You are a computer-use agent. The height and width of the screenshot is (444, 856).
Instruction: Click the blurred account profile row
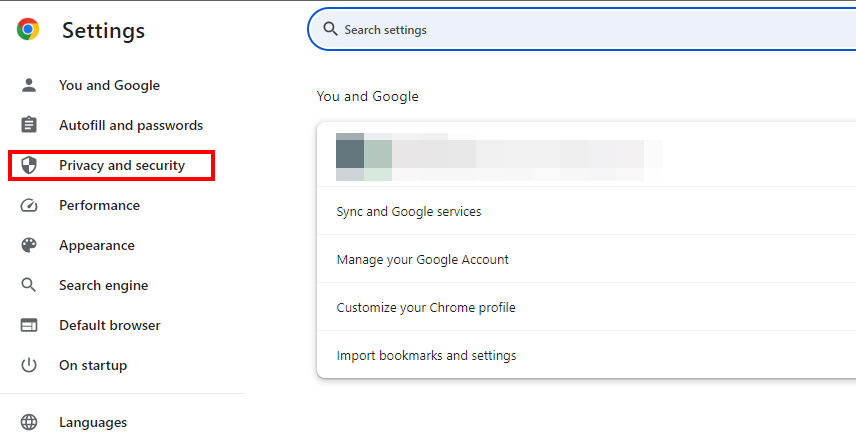tap(586, 155)
